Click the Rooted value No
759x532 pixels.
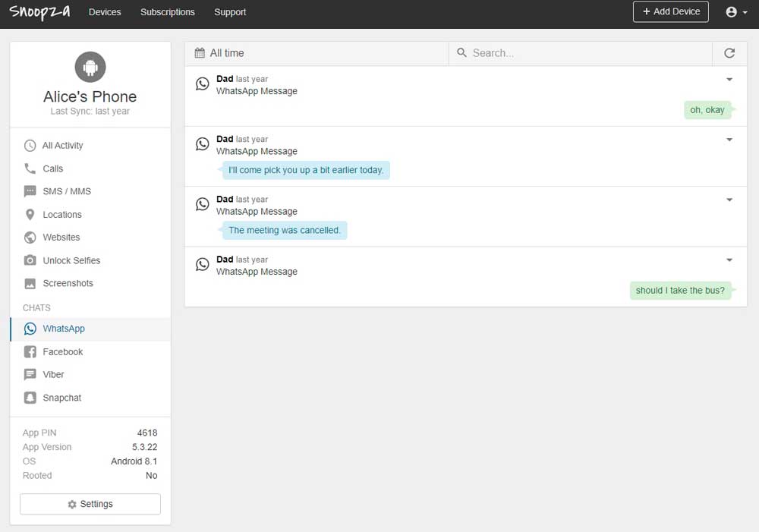(152, 475)
